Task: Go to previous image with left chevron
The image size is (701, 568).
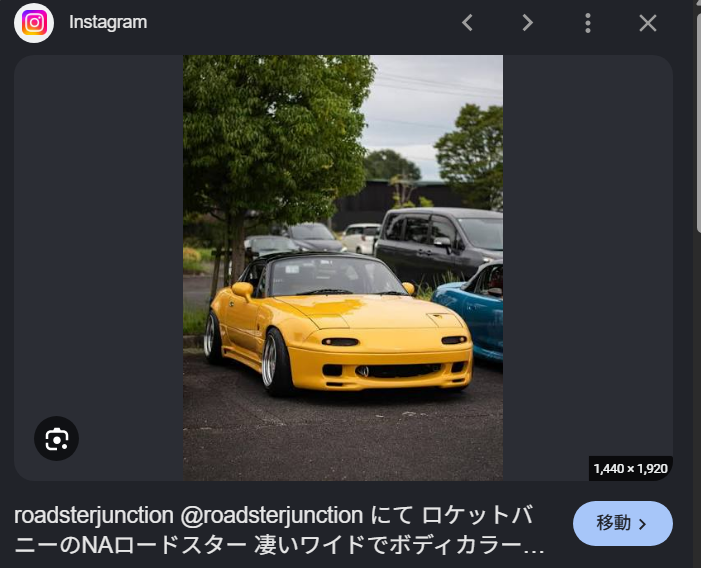Action: [467, 23]
